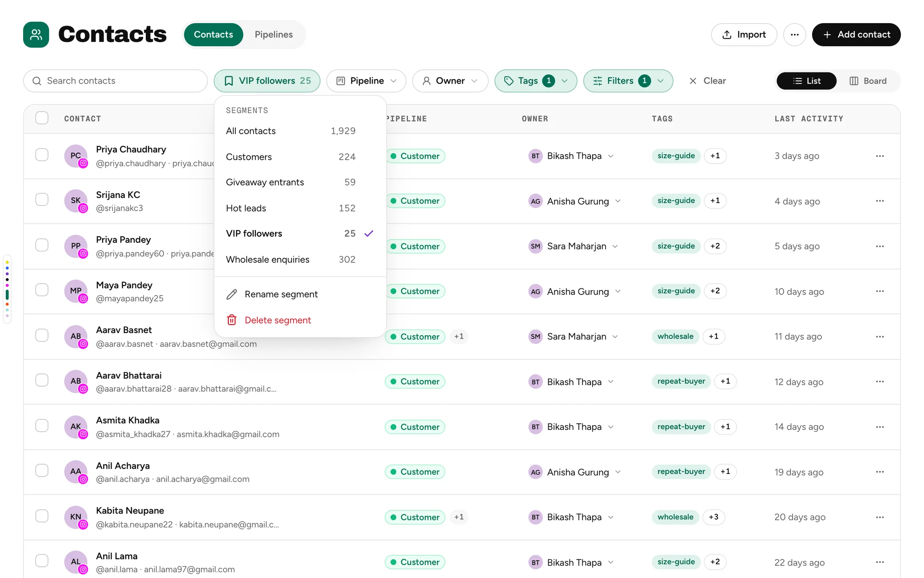Open row actions for Srijana KC
Image resolution: width=924 pixels, height=578 pixels.
point(880,201)
